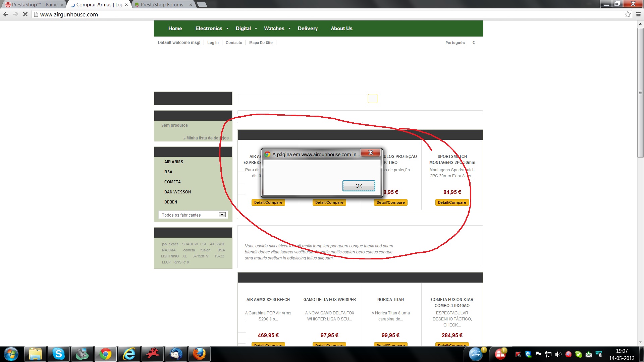This screenshot has width=644, height=362.
Task: Go to Home in the green menu
Action: [x=175, y=28]
